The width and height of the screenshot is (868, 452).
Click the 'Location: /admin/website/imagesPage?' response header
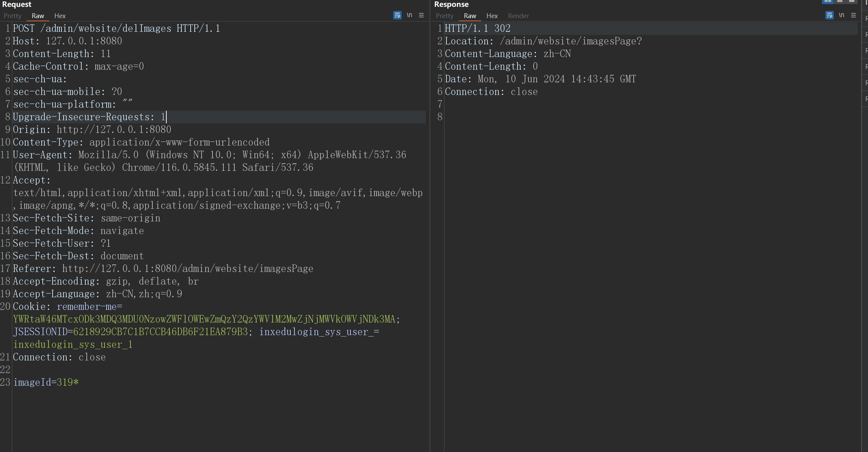pyautogui.click(x=543, y=41)
